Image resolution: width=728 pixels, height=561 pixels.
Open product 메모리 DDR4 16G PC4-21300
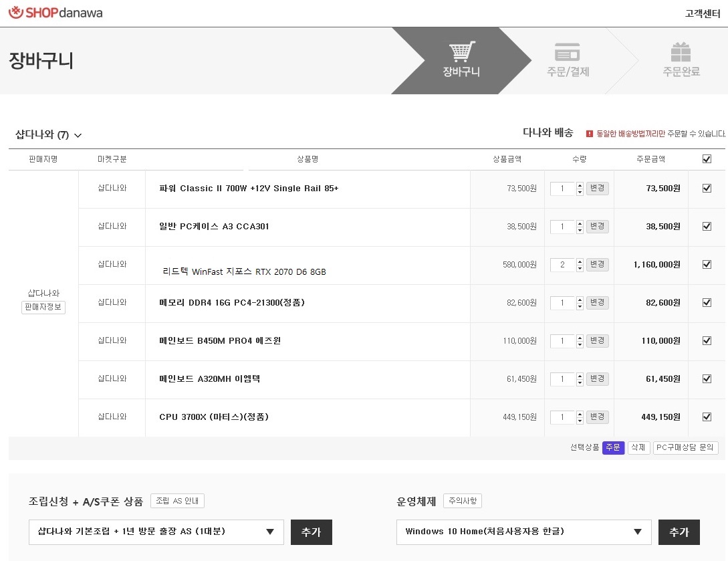(x=232, y=302)
